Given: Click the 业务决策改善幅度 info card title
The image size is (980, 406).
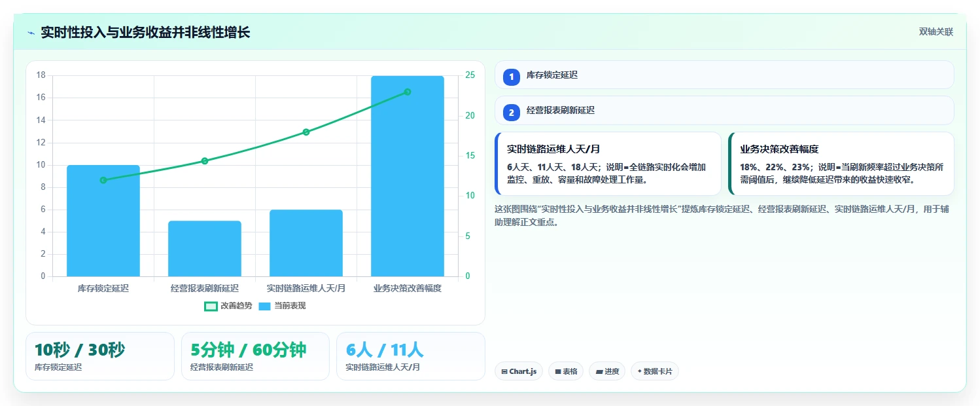Looking at the screenshot, I should click(x=779, y=149).
